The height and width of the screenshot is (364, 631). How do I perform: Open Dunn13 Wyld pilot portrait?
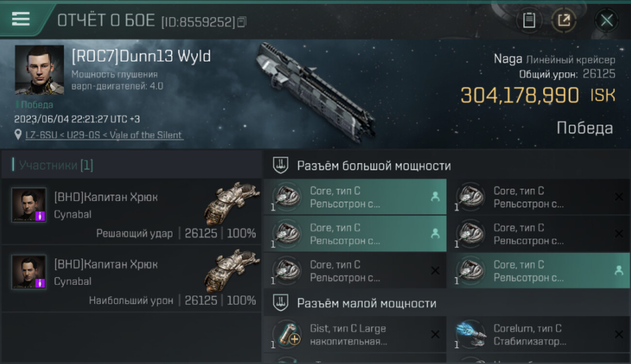[x=39, y=70]
